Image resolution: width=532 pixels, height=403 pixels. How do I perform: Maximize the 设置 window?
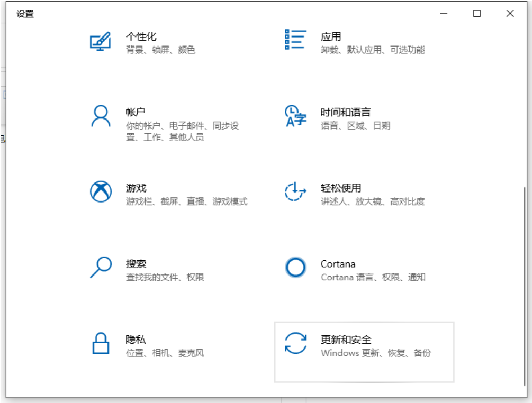pos(477,14)
